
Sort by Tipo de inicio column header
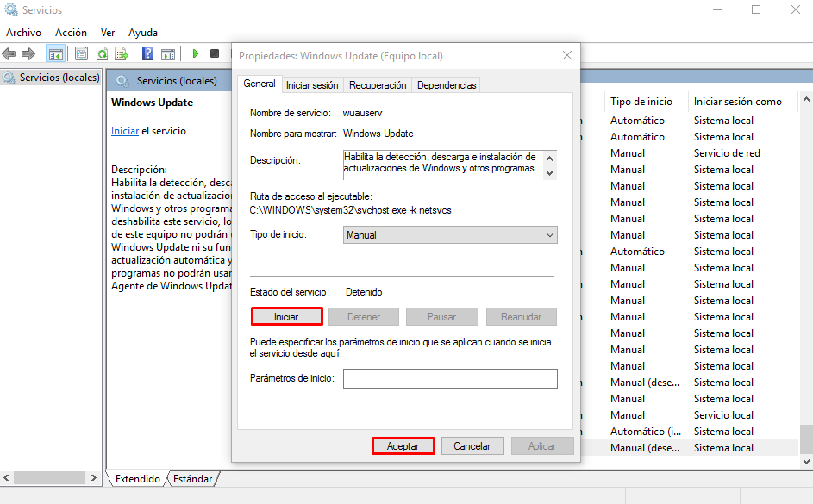coord(646,102)
